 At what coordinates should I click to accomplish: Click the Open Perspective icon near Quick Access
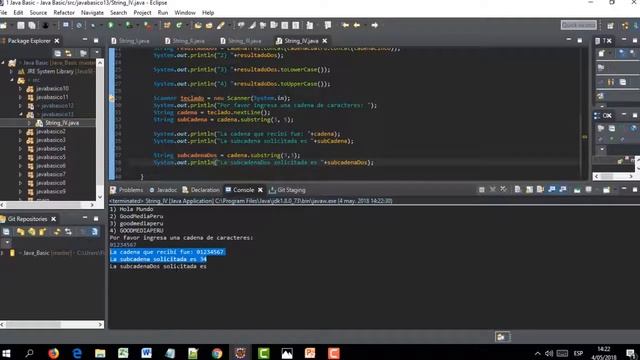click(x=610, y=25)
